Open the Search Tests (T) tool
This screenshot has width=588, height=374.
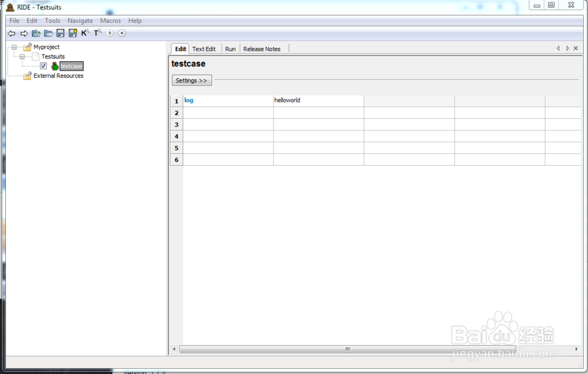point(98,33)
